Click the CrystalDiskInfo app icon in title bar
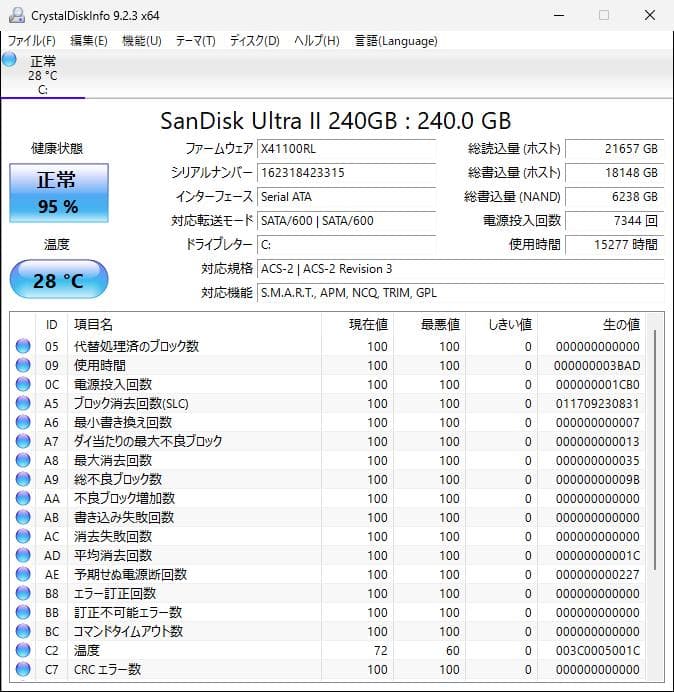The height and width of the screenshot is (692, 674). pyautogui.click(x=17, y=15)
